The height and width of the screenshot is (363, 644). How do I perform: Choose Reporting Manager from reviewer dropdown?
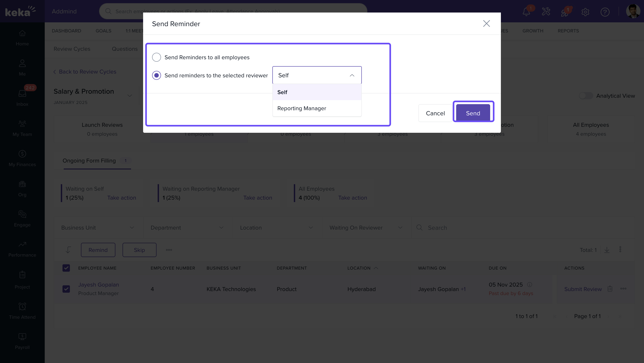pyautogui.click(x=301, y=108)
